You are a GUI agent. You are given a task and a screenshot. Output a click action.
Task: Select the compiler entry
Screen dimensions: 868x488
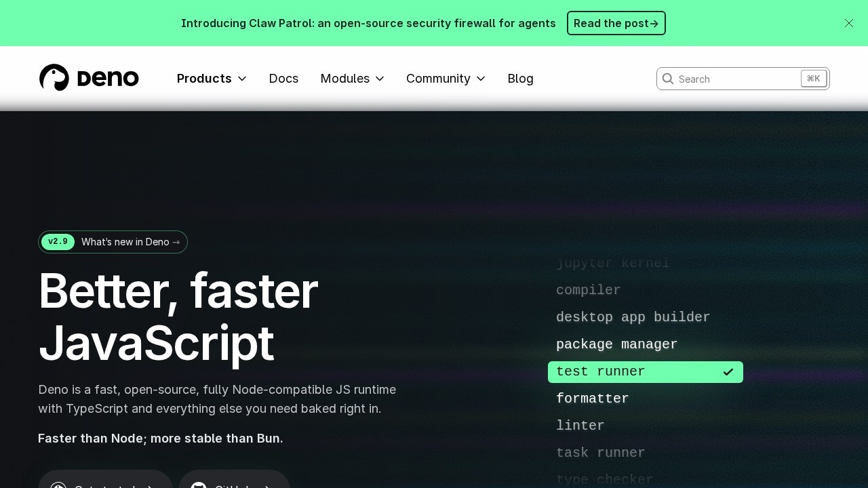[x=589, y=290]
